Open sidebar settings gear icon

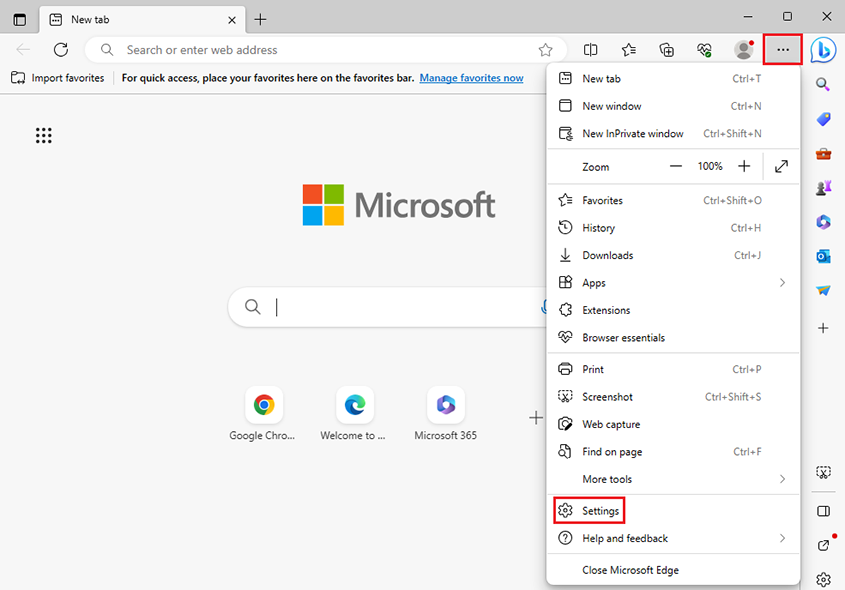[x=823, y=580]
